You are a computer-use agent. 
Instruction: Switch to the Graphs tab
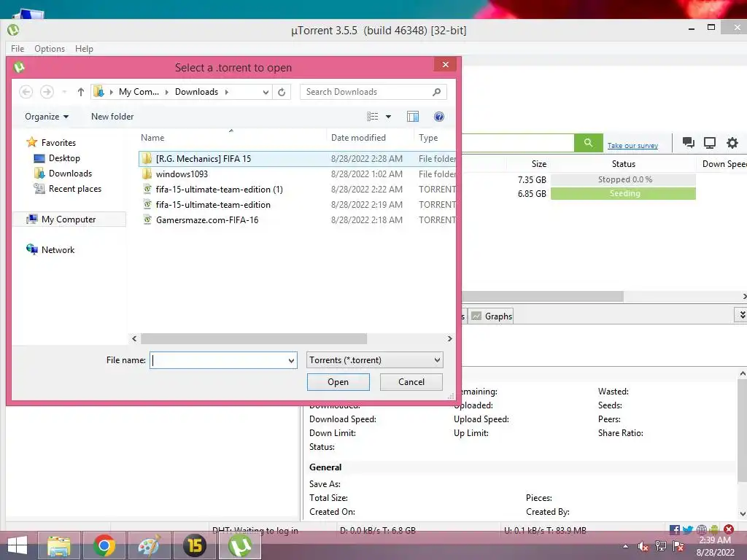click(492, 316)
